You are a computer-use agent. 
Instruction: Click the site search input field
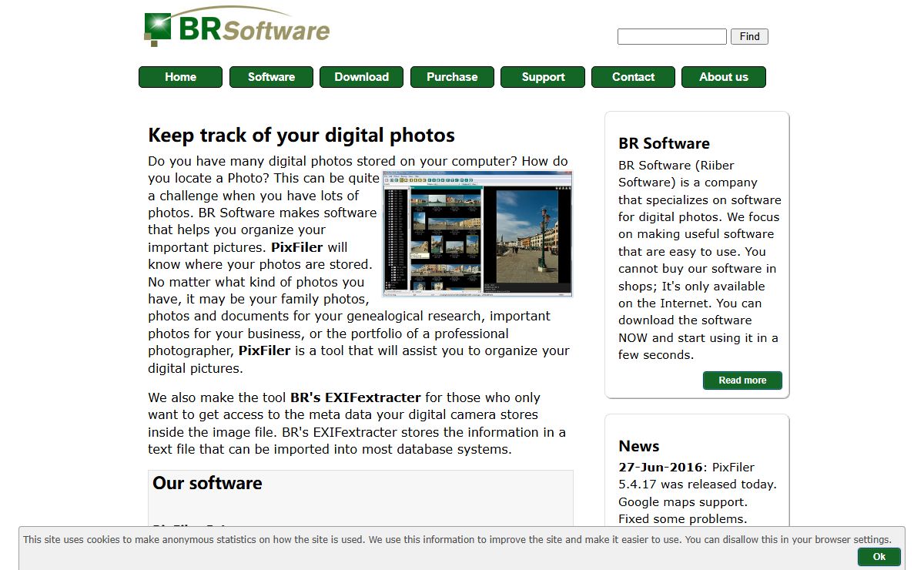(x=672, y=36)
